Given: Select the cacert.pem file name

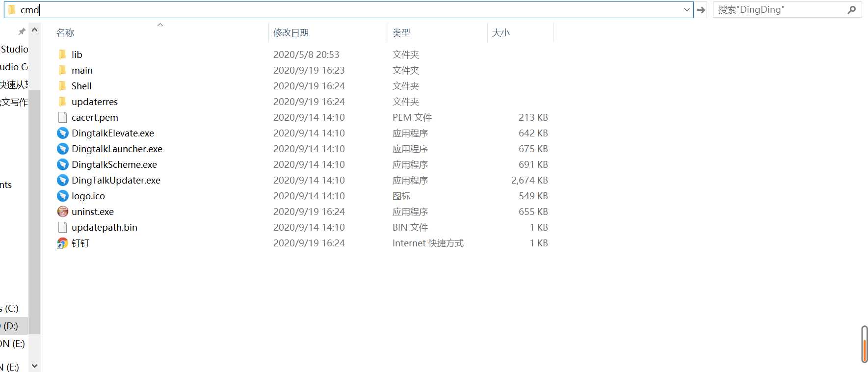Looking at the screenshot, I should 95,117.
